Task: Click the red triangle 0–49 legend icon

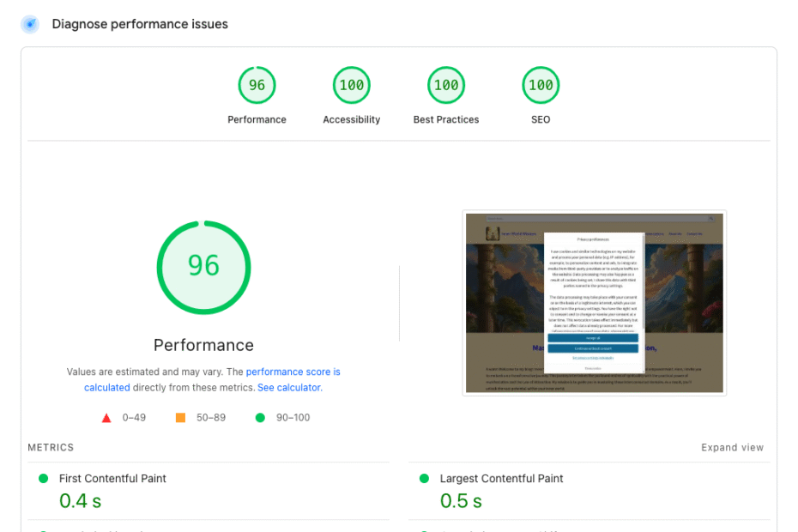Action: pos(106,418)
